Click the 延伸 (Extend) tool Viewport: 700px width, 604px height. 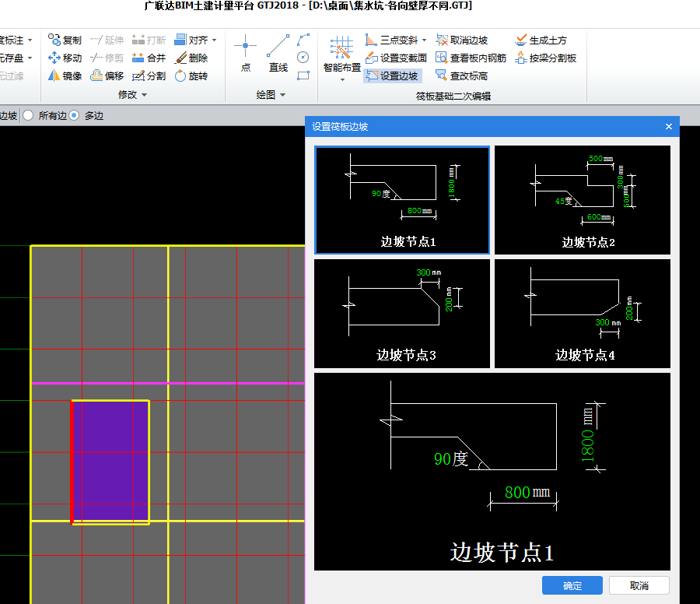pyautogui.click(x=107, y=40)
